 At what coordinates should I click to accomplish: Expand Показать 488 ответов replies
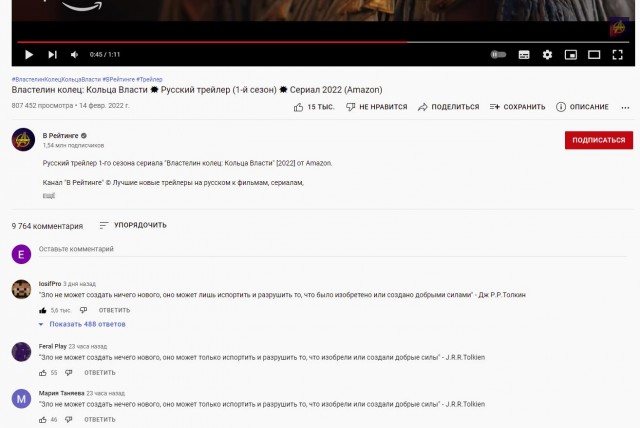pyautogui.click(x=82, y=324)
